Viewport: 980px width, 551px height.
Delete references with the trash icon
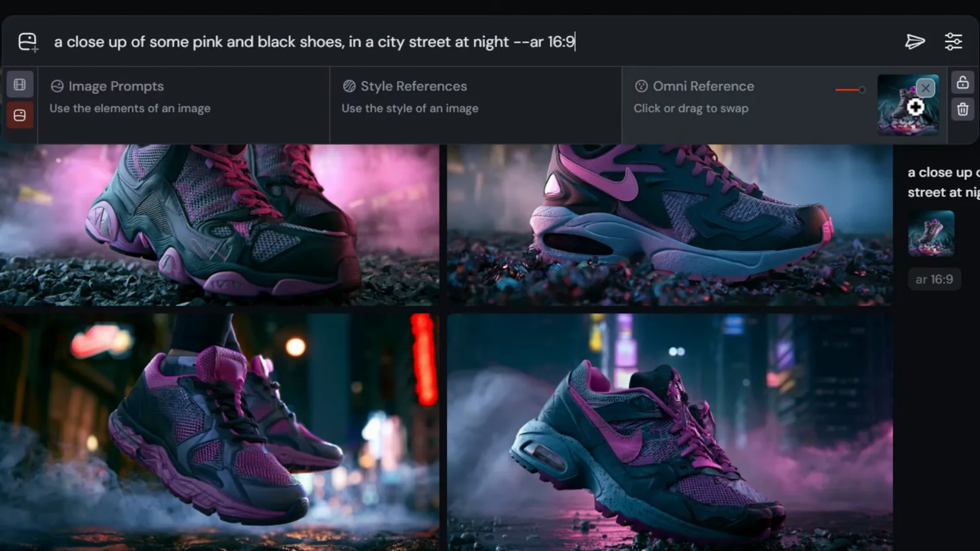tap(963, 110)
